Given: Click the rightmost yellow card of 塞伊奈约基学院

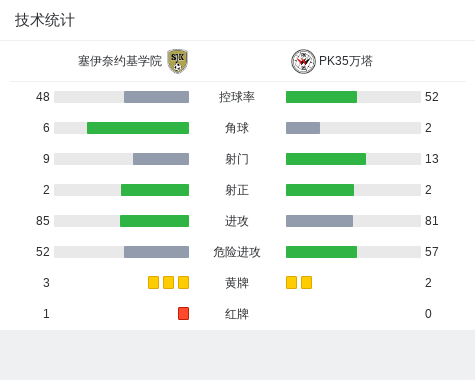Looking at the screenshot, I should (x=183, y=282).
